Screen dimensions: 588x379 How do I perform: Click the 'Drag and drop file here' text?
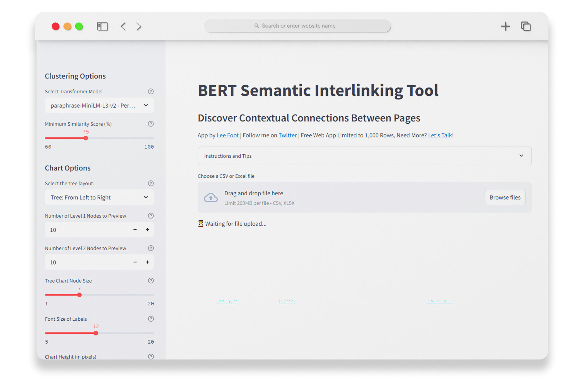(254, 193)
